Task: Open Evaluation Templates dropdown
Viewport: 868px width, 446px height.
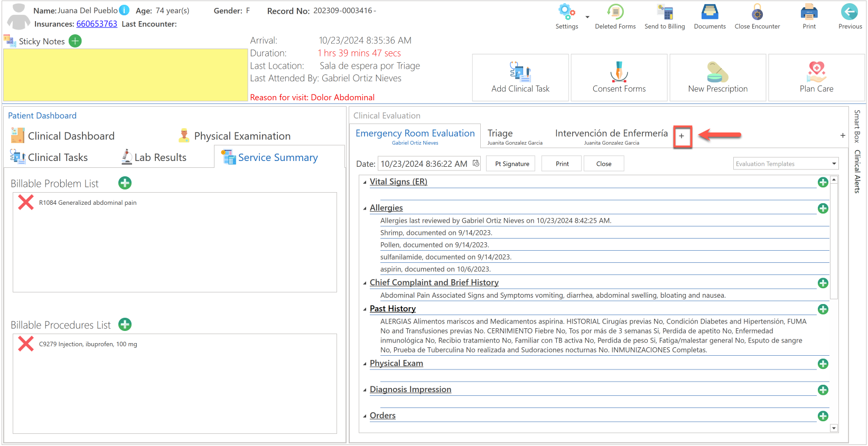Action: click(x=786, y=164)
